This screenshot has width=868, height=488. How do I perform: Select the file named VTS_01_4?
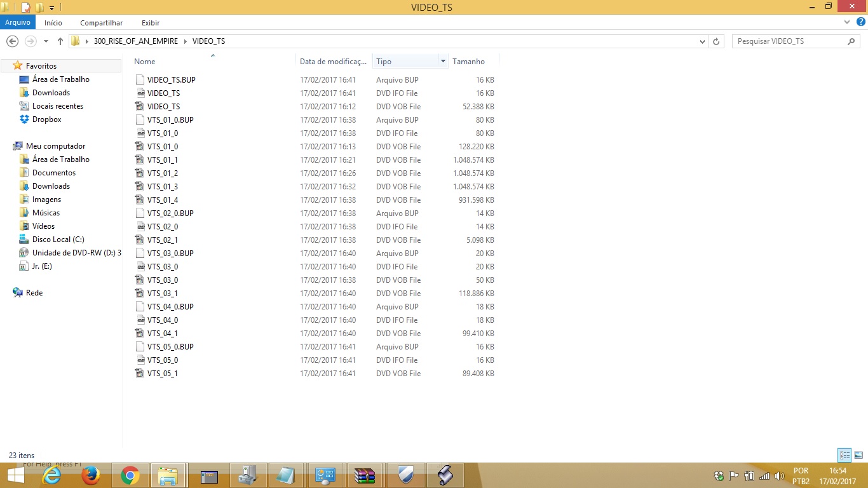click(x=163, y=200)
